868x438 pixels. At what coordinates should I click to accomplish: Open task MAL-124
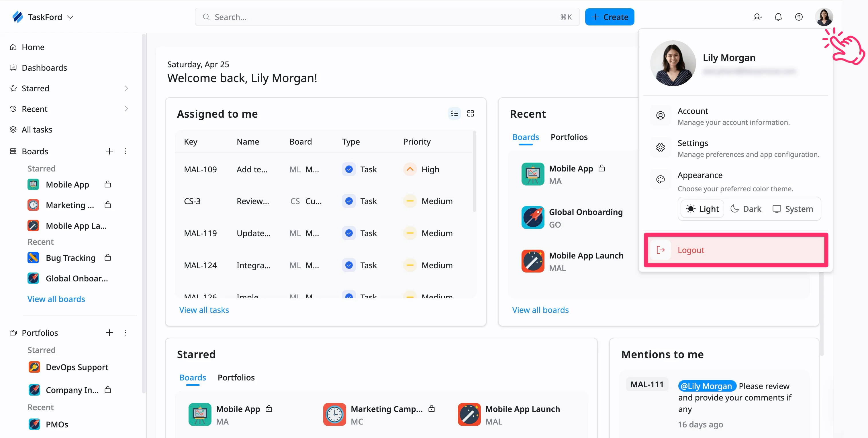pos(200,265)
